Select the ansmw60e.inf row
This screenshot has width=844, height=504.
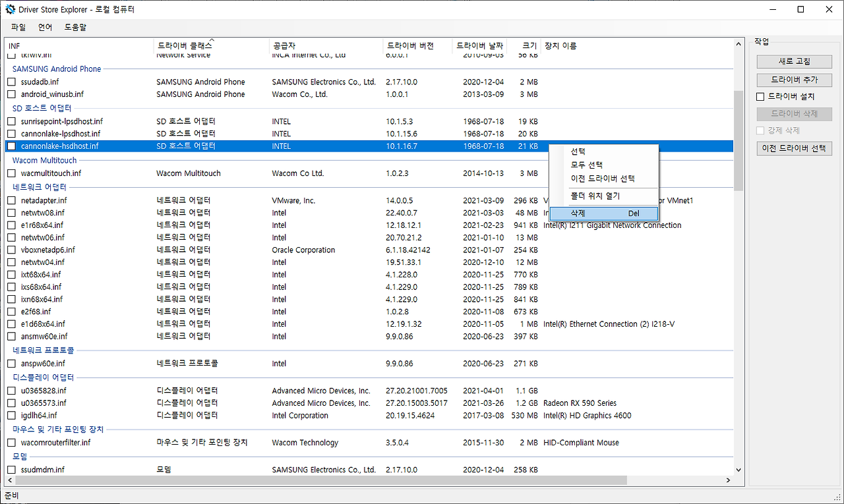point(369,337)
